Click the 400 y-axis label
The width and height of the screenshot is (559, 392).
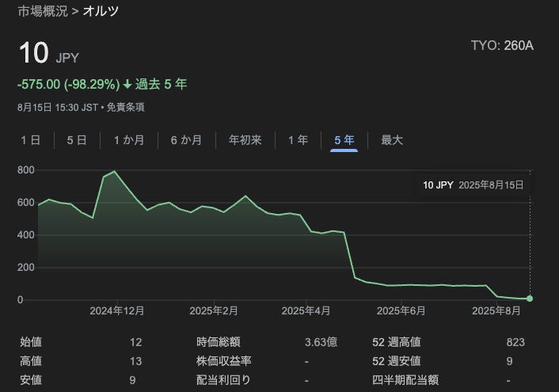[x=26, y=235]
